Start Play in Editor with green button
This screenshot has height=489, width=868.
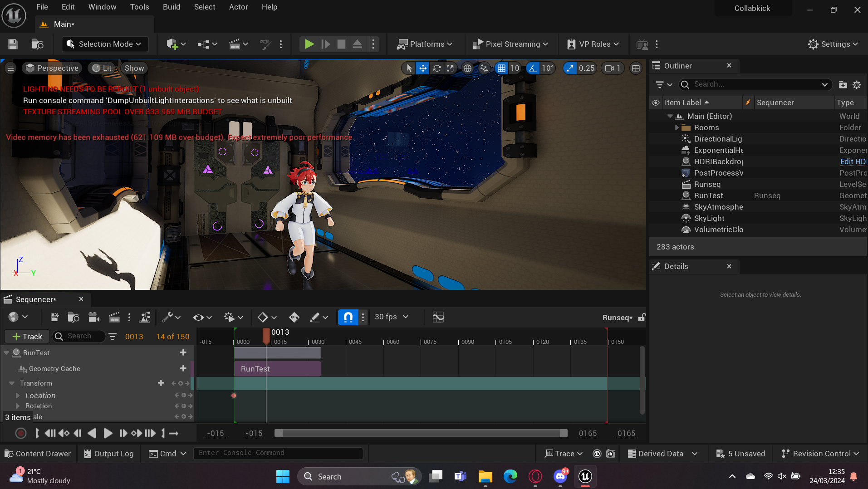click(x=309, y=44)
